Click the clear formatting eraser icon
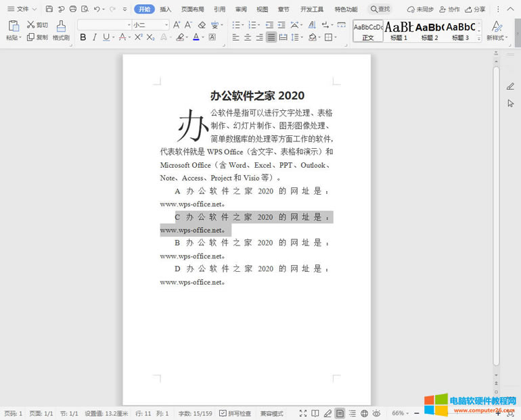Viewport: 521px width, 420px height. tap(202, 25)
